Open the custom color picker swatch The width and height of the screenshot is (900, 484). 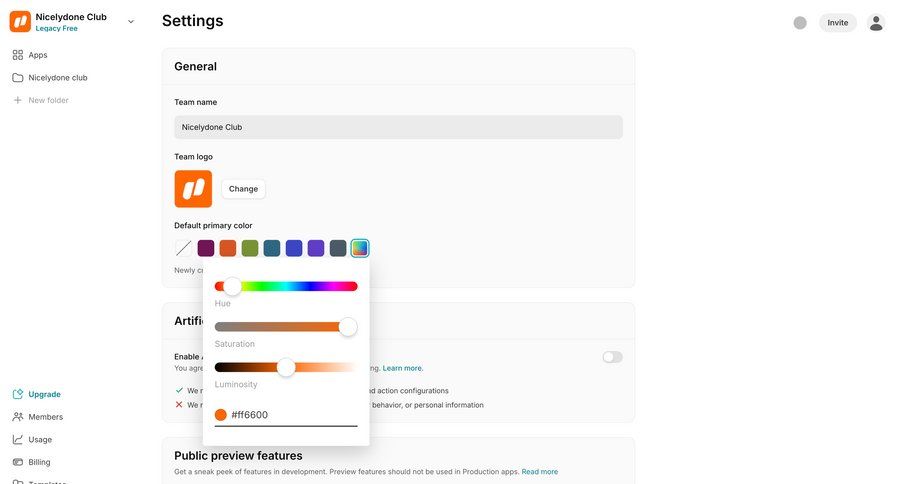click(360, 248)
